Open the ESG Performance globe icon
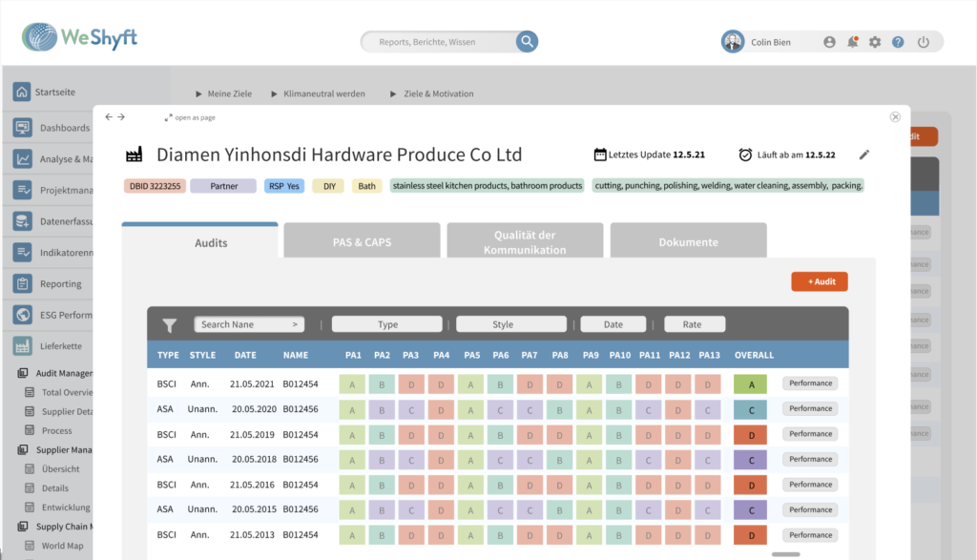The image size is (977, 560). click(23, 315)
